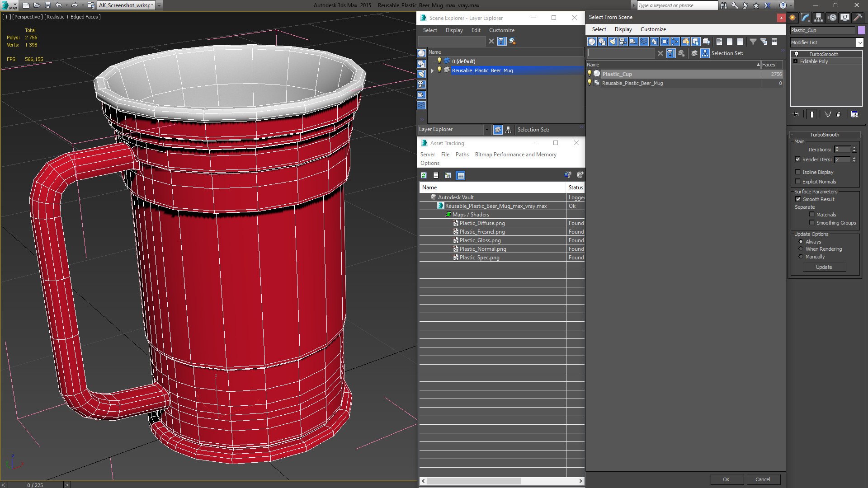Open the Layer Explorer dropdown
The height and width of the screenshot is (488, 868).
click(486, 130)
